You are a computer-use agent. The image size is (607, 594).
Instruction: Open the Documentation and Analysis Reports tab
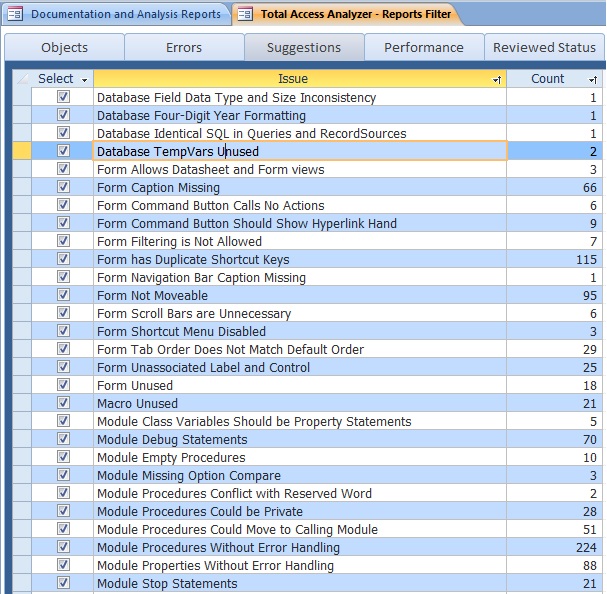[x=117, y=14]
